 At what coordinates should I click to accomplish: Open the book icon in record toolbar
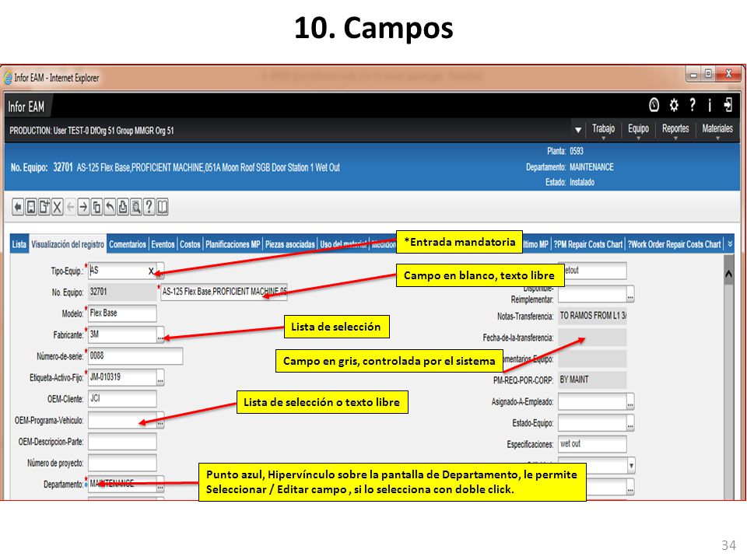(163, 207)
